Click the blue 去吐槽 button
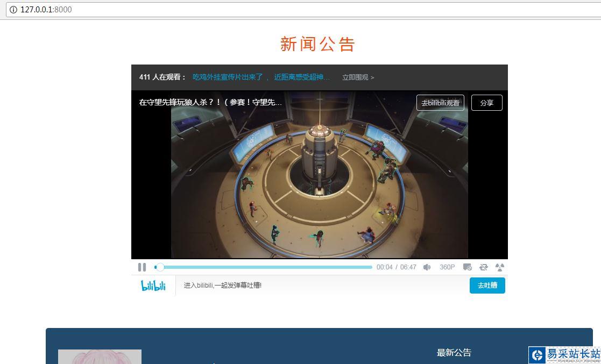 487,286
